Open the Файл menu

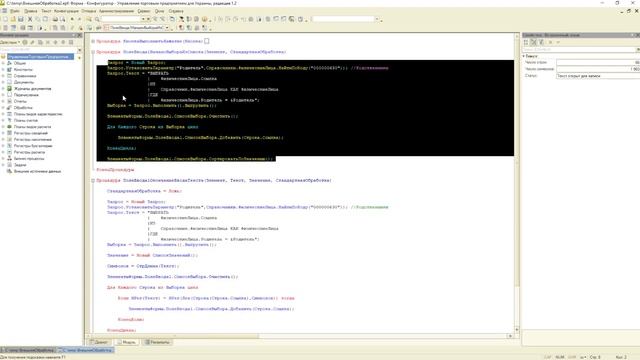[15, 11]
